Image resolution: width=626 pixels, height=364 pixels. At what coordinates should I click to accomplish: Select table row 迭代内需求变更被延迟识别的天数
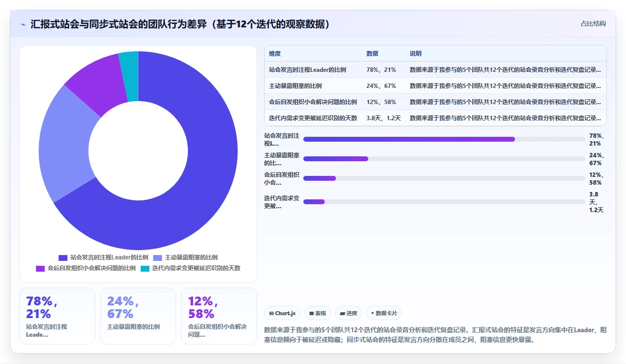pos(435,118)
